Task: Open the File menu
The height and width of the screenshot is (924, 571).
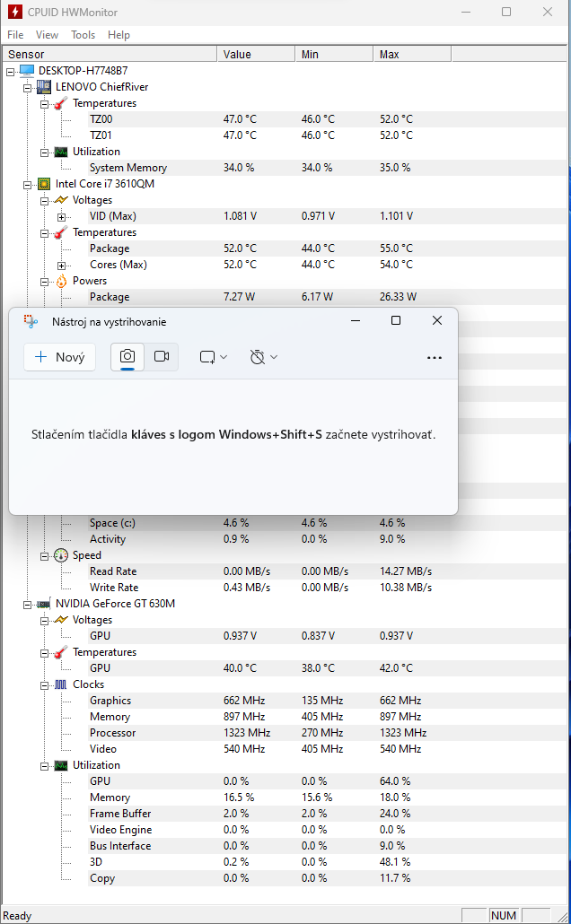Action: pos(15,35)
